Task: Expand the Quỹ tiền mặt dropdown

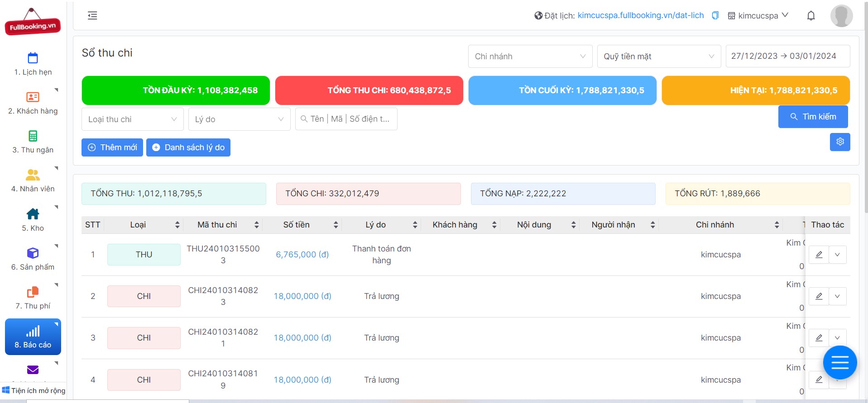Action: point(659,57)
